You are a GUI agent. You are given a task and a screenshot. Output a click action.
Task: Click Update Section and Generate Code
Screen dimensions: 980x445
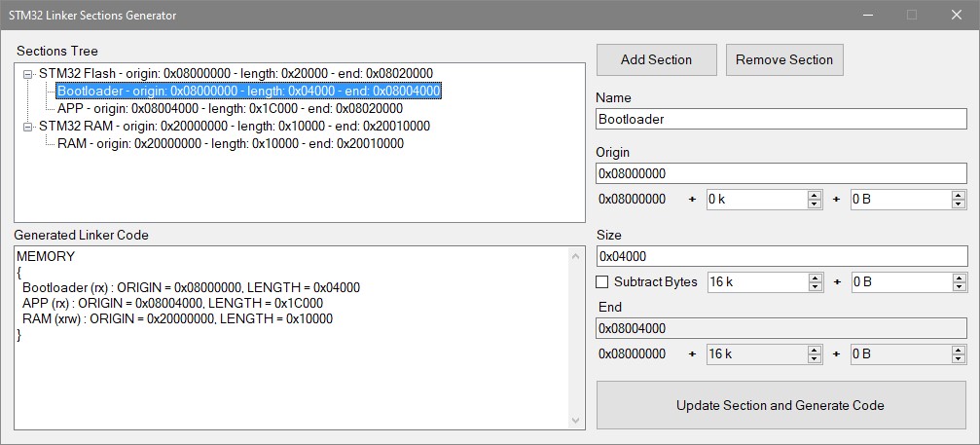[781, 406]
